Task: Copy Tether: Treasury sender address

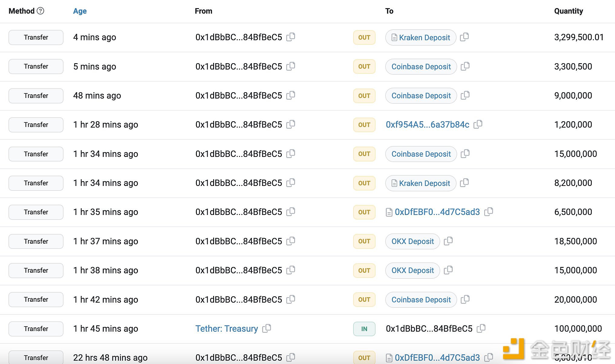Action: point(267,328)
